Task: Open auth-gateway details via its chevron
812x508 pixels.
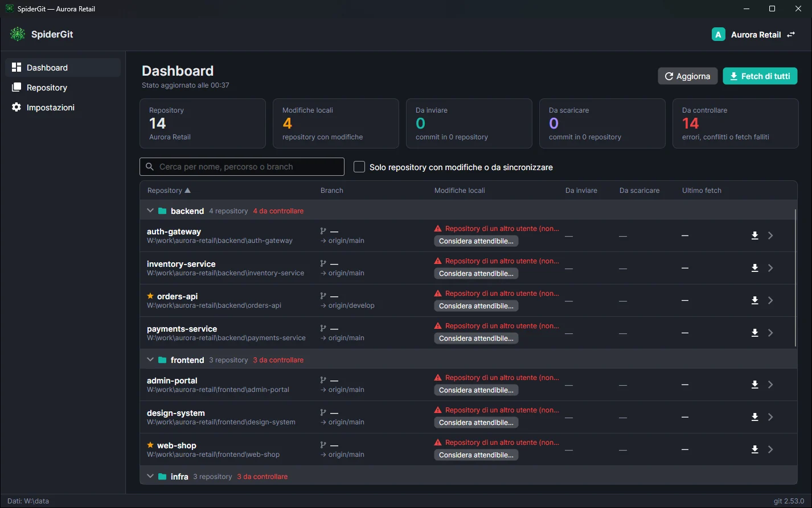Action: click(770, 236)
